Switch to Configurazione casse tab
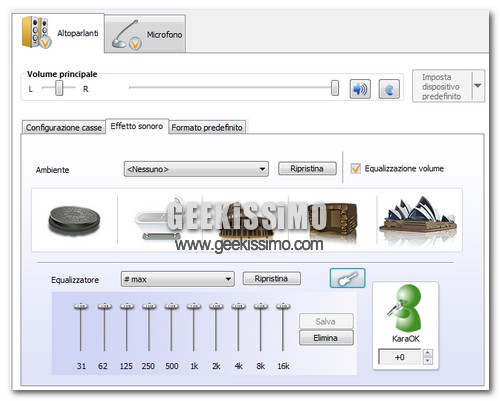This screenshot has height=401, width=500. coord(63,128)
